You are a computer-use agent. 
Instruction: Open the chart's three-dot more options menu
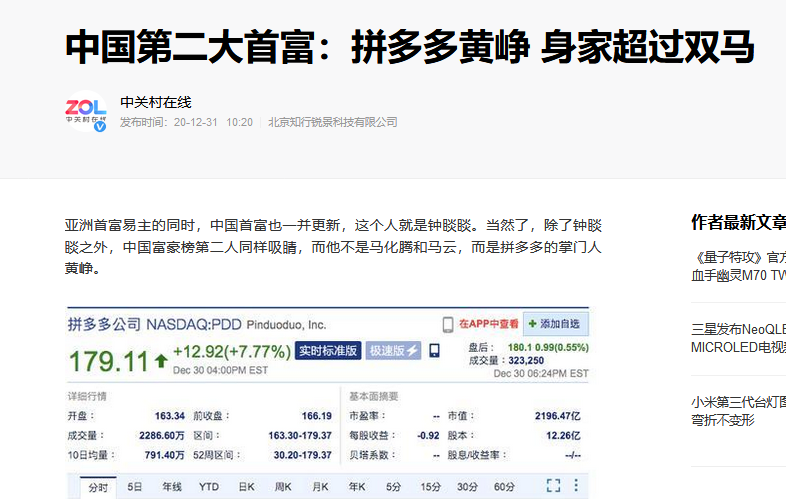point(576,485)
